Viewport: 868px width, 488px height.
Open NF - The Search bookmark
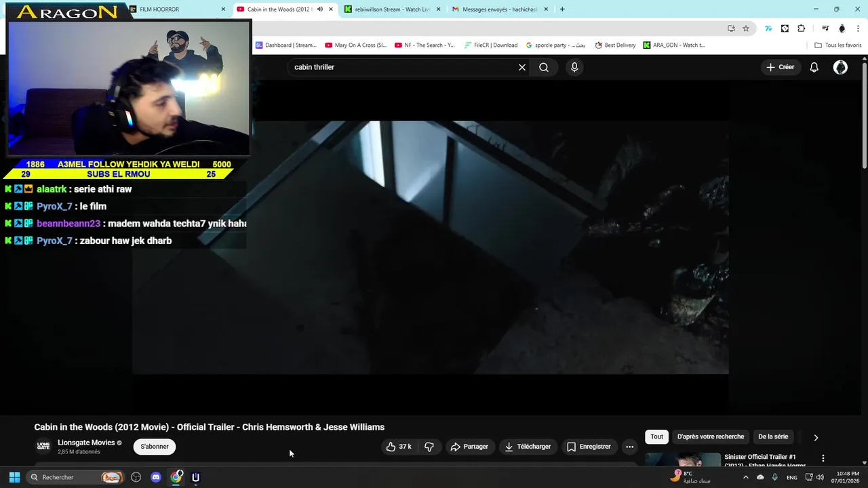[x=425, y=45]
